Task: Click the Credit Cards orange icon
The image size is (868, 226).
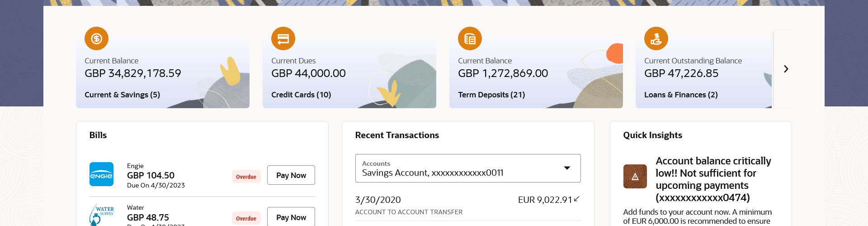Action: click(x=283, y=38)
